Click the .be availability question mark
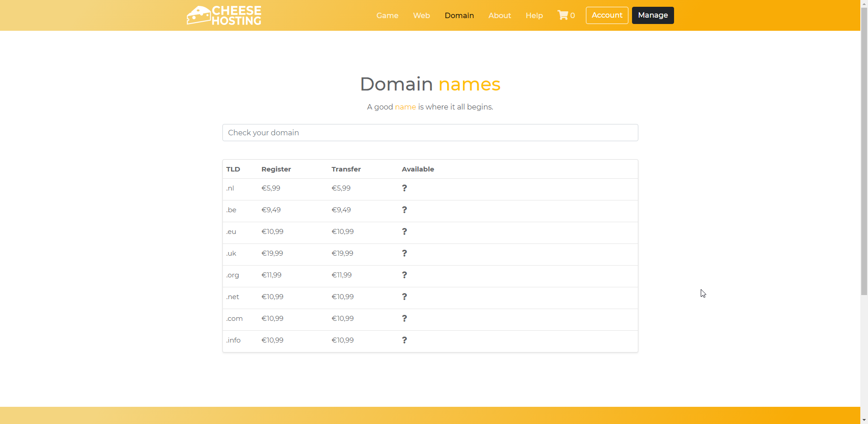The width and height of the screenshot is (868, 424). [404, 210]
